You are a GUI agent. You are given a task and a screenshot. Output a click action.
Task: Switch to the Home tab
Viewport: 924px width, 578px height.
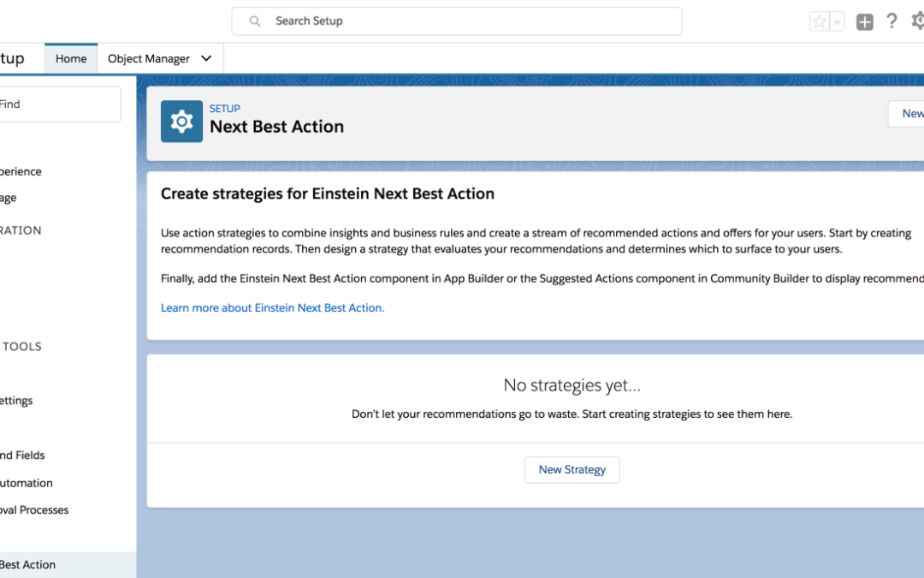[71, 59]
